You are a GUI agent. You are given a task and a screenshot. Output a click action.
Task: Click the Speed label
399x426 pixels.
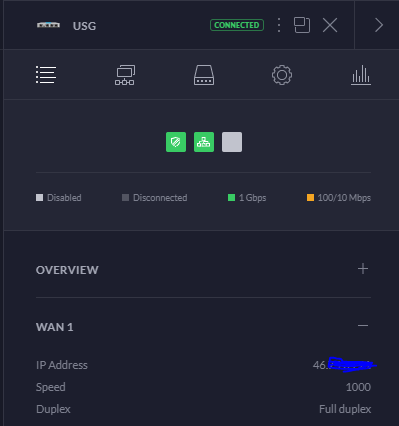tap(51, 387)
